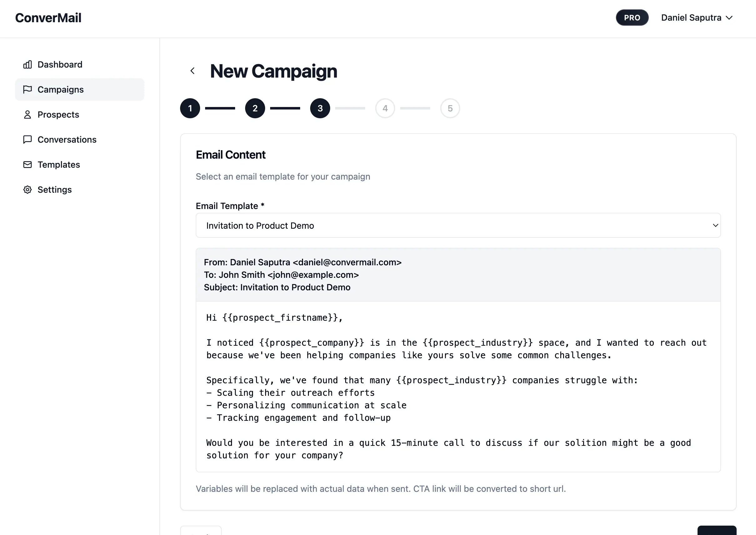The width and height of the screenshot is (756, 535).
Task: Go to final step 5
Action: (x=450, y=108)
